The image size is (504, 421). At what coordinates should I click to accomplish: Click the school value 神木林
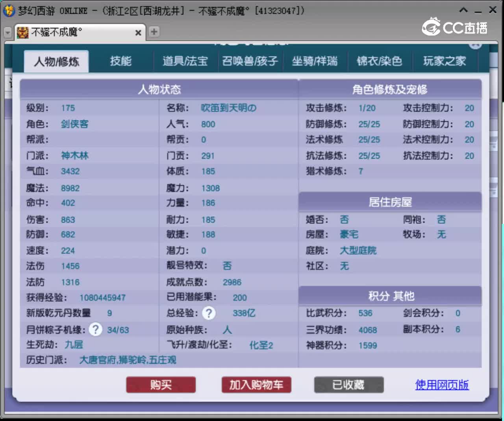click(x=74, y=156)
